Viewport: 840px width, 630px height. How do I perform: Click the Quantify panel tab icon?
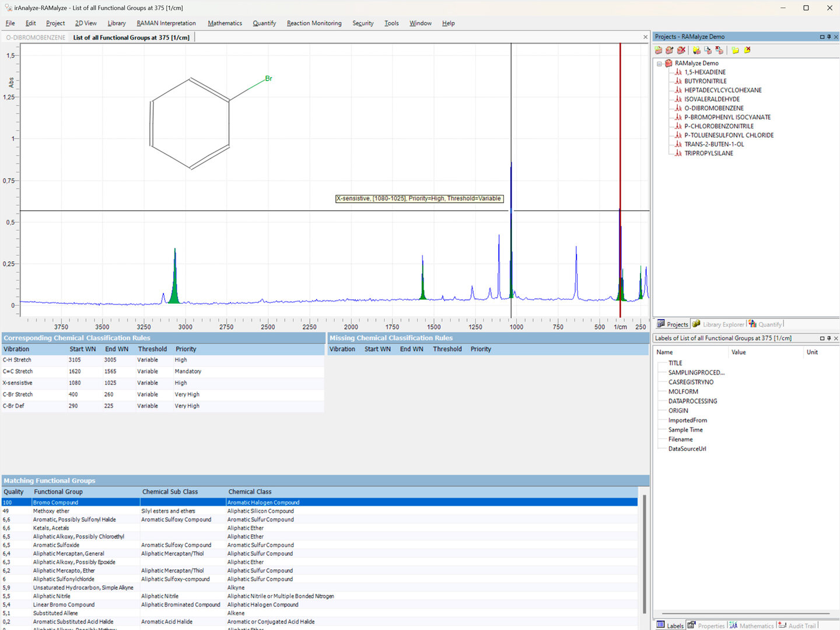(x=752, y=324)
